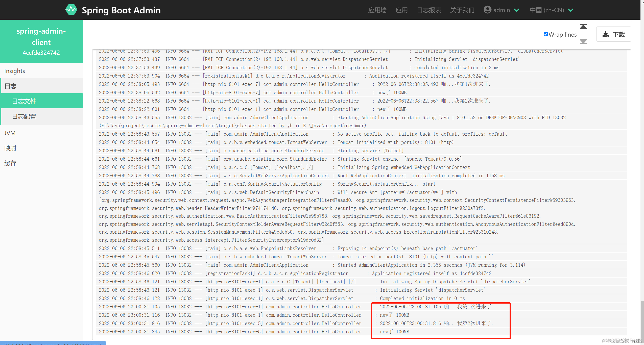Click the download icon in 下载 button
Screen dimensions: 644x345
[x=606, y=34]
